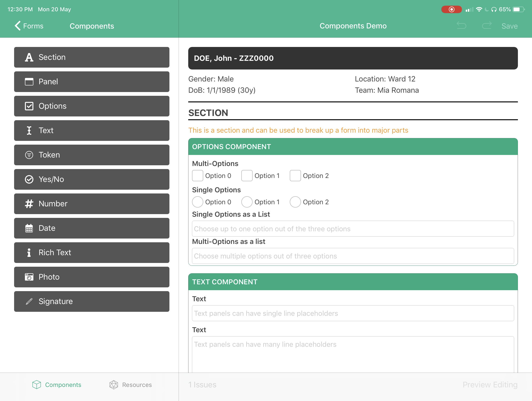The image size is (532, 401).
Task: Check Multi-Options Option 2 checkbox
Action: click(295, 176)
